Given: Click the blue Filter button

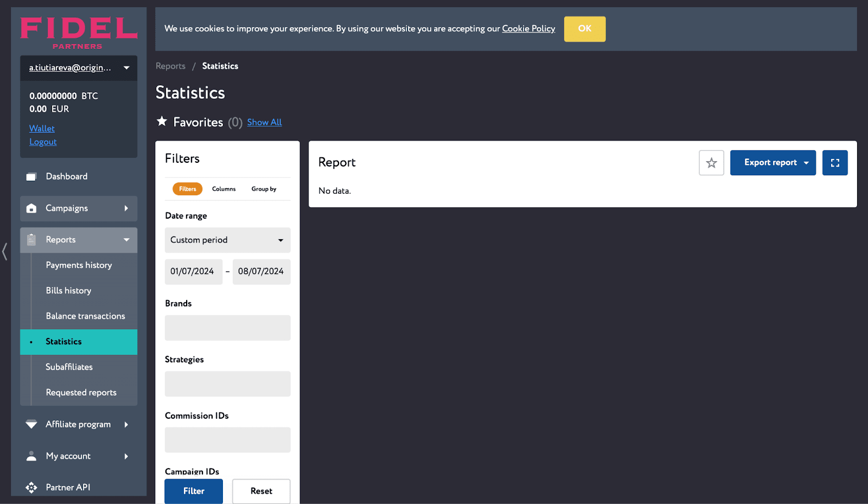Looking at the screenshot, I should [194, 491].
